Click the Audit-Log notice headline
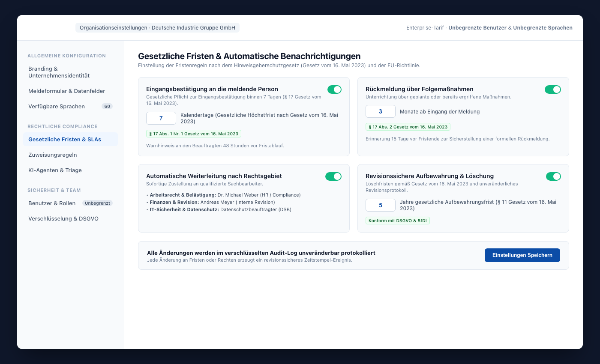This screenshot has height=364, width=600. click(x=261, y=253)
